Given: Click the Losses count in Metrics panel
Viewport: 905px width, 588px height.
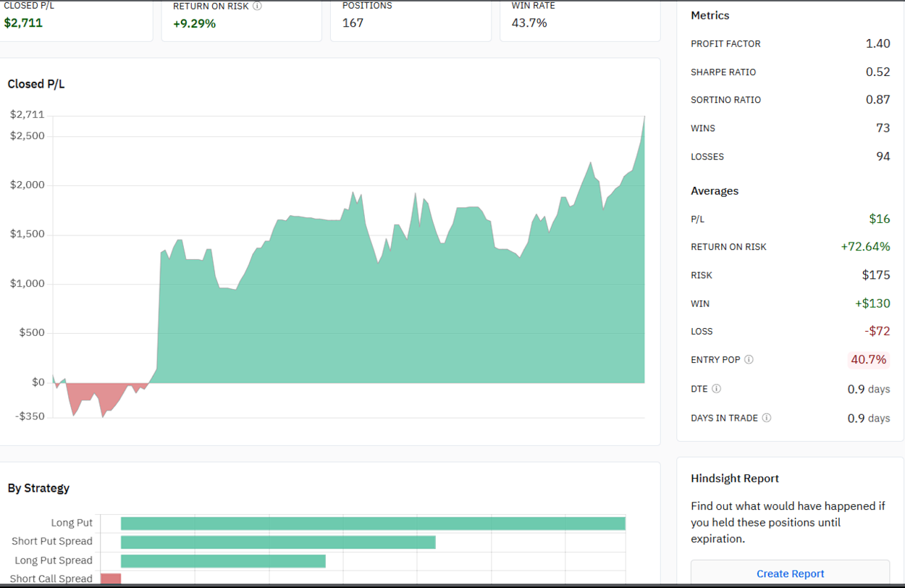Looking at the screenshot, I should click(x=885, y=156).
